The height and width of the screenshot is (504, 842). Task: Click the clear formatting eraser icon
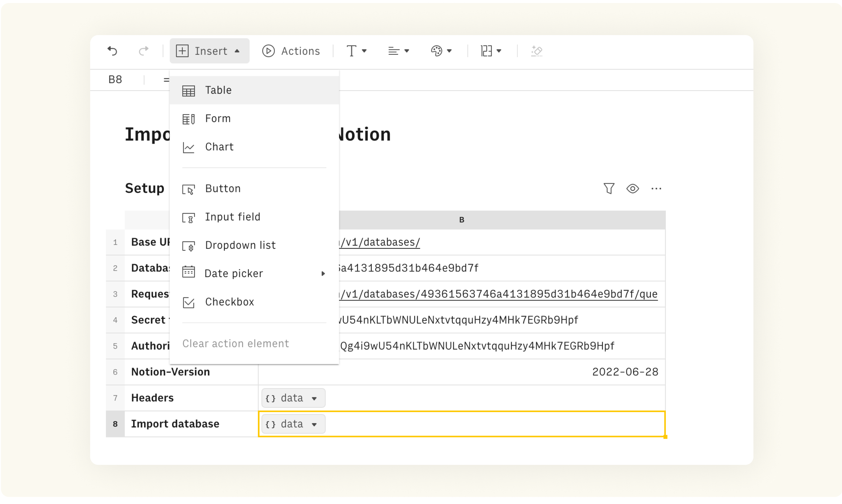point(536,51)
